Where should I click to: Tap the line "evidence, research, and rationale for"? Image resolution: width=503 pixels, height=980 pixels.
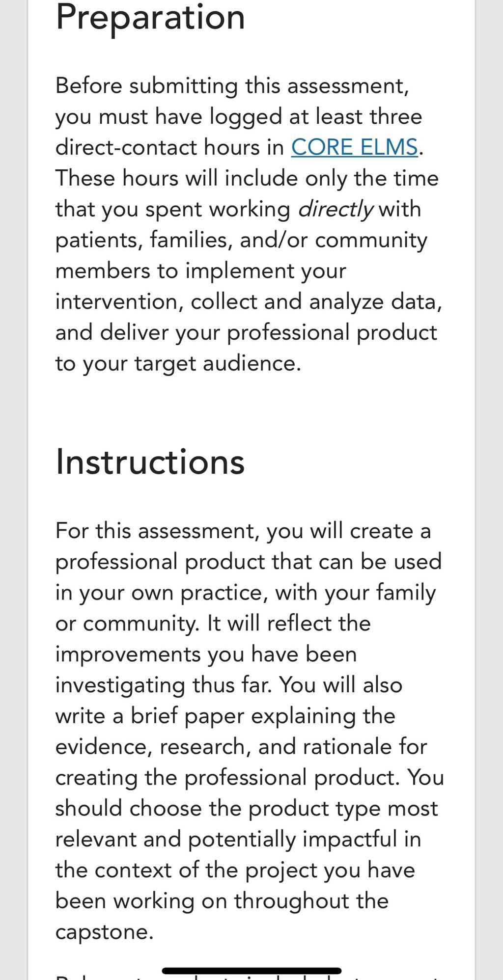coord(241,747)
